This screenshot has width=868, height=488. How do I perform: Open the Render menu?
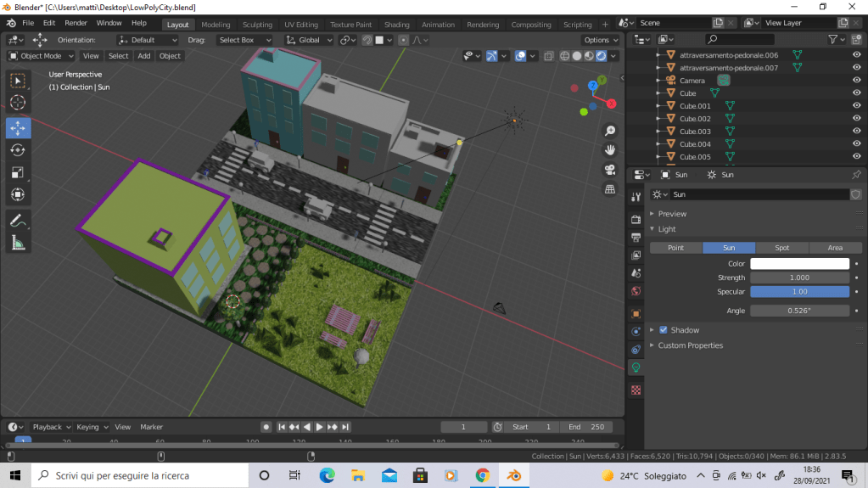click(76, 23)
